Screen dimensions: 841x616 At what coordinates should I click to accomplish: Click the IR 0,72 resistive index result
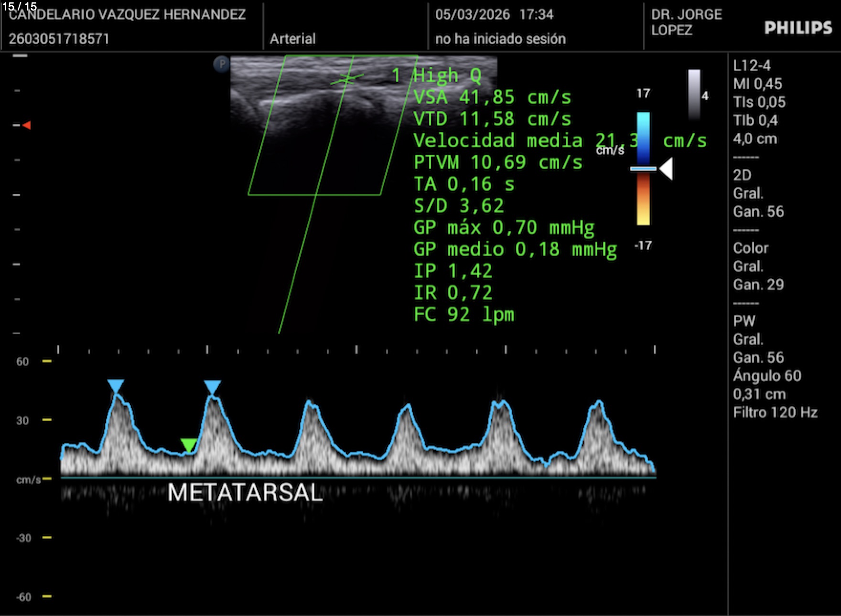coord(453,293)
